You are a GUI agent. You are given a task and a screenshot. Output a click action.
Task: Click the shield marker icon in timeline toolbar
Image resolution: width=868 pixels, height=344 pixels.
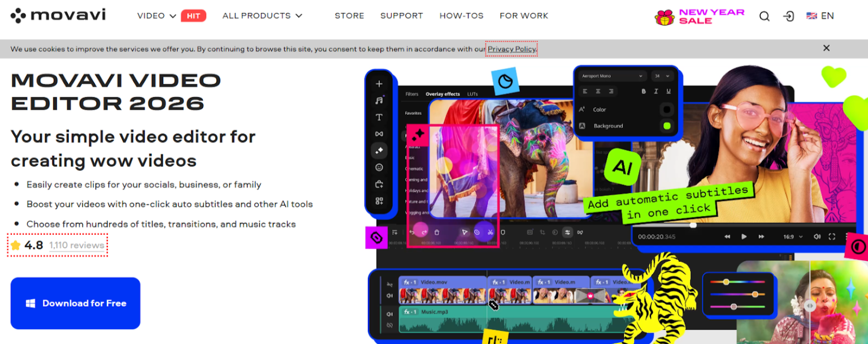[x=503, y=232]
